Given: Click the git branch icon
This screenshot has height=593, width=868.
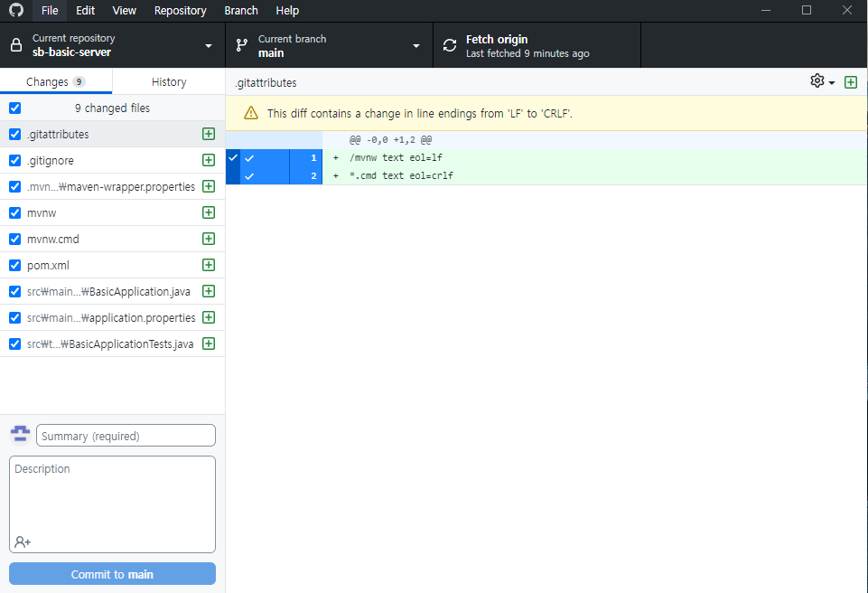Looking at the screenshot, I should pos(242,45).
